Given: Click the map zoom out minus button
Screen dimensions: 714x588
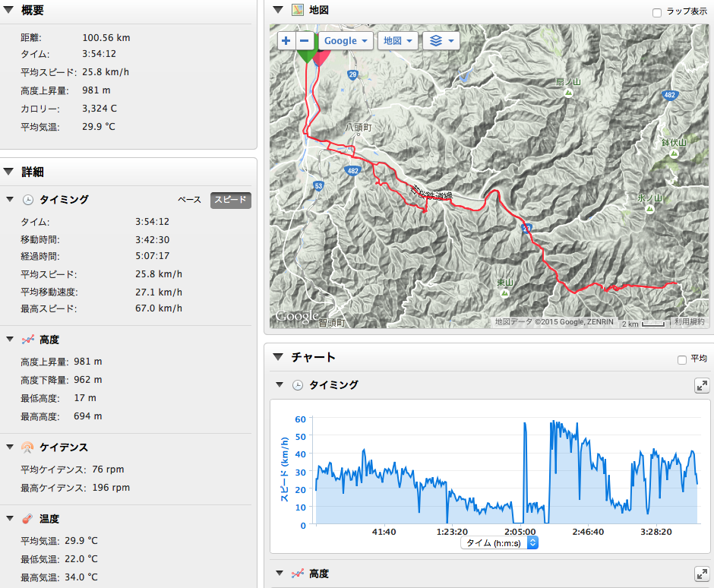Looking at the screenshot, I should coord(305,40).
